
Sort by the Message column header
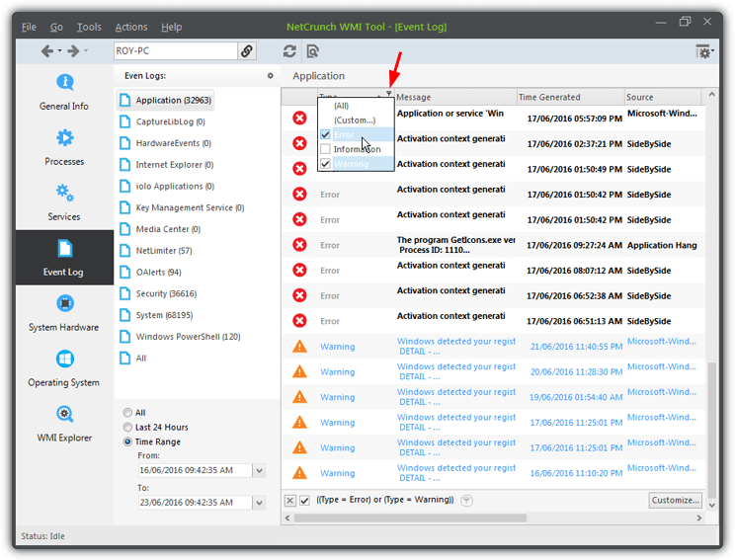pos(455,97)
